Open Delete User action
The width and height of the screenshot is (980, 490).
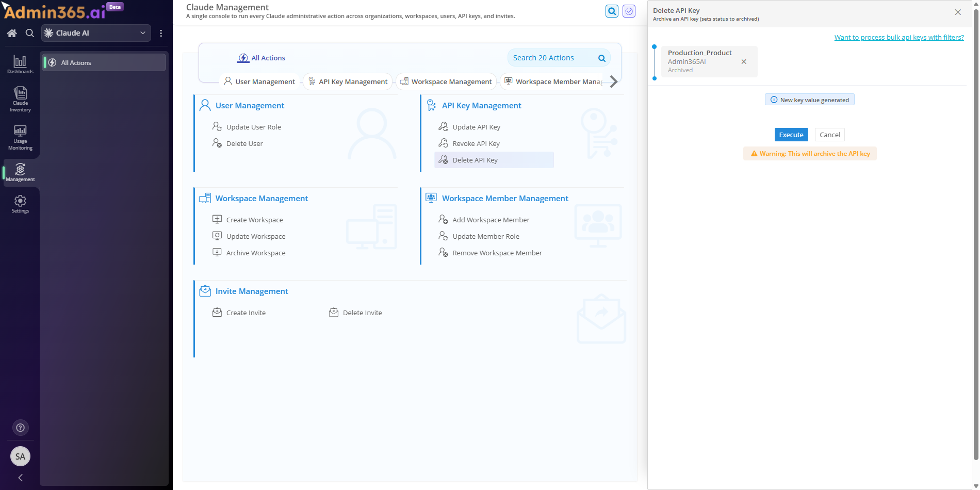coord(238,143)
